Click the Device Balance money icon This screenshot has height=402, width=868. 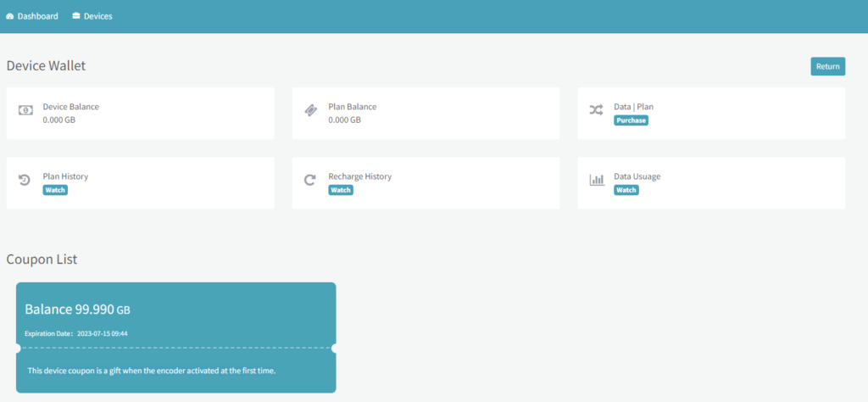point(25,110)
